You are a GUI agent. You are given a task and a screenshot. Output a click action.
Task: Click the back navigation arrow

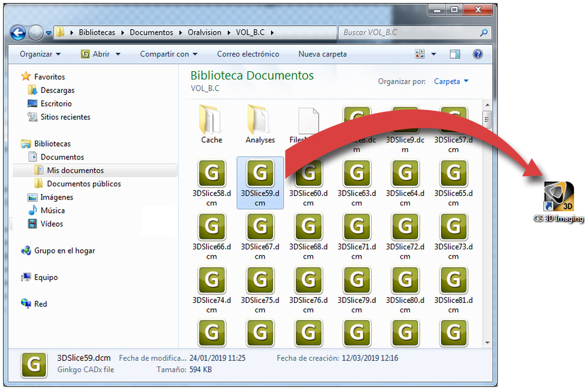pyautogui.click(x=18, y=32)
